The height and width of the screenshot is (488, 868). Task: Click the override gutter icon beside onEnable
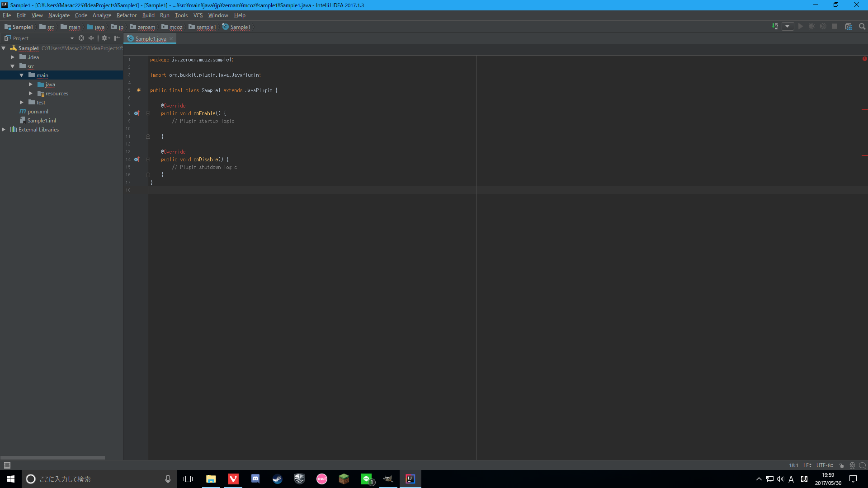coord(137,113)
